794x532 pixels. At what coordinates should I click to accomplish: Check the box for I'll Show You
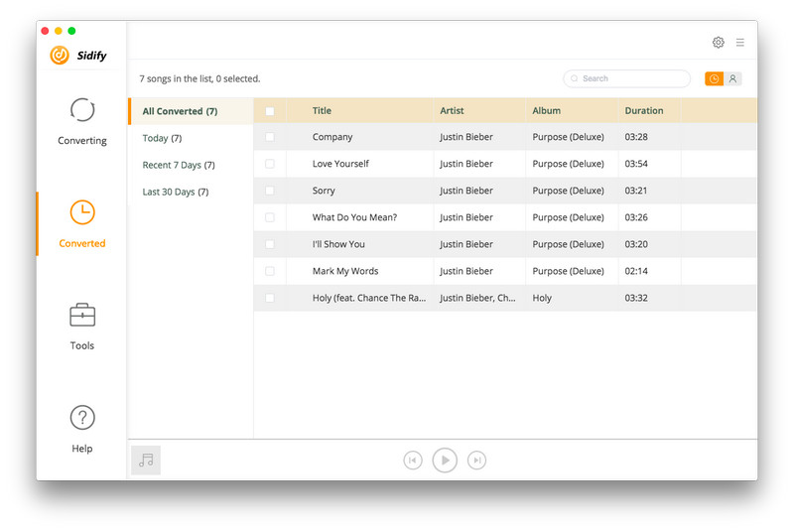[x=270, y=244]
